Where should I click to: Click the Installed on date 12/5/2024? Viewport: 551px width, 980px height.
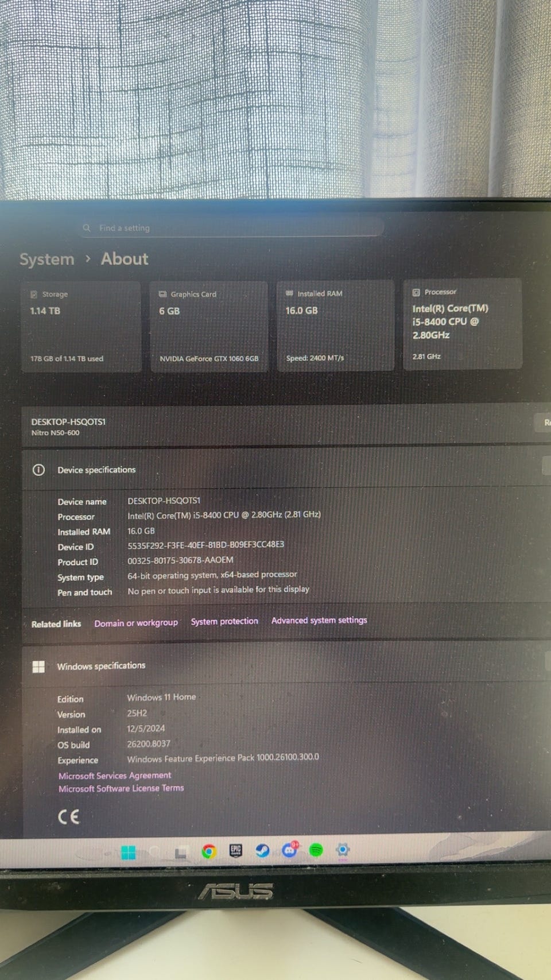point(146,729)
